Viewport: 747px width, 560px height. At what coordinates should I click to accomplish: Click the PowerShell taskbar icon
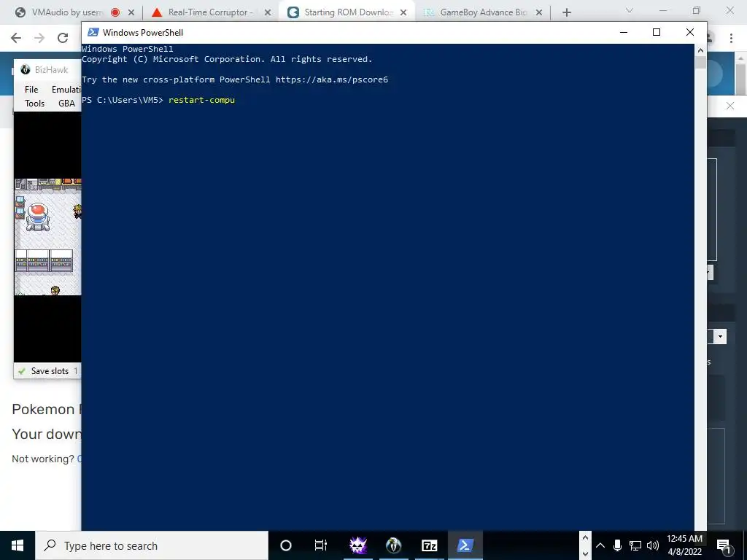point(465,545)
